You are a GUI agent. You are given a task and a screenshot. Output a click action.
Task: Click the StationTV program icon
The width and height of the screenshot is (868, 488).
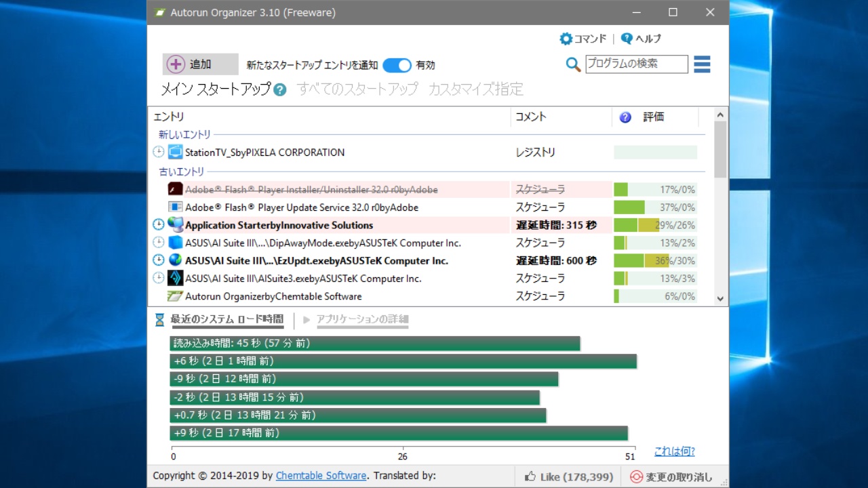click(176, 152)
